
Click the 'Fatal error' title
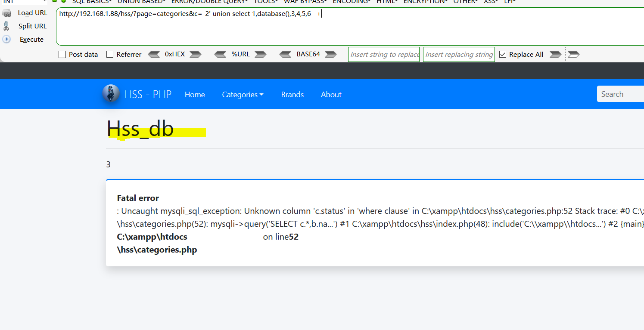coord(138,198)
